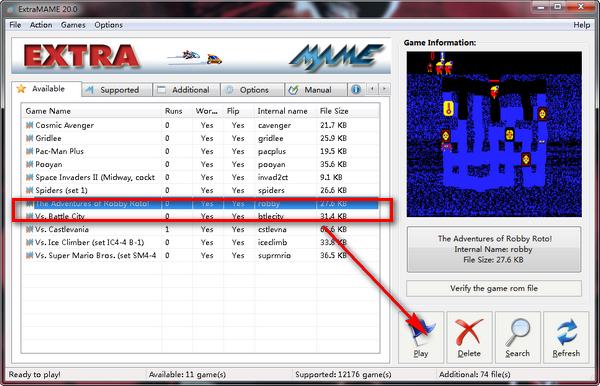Switch to the Supported tab
600x386 pixels.
tap(117, 90)
